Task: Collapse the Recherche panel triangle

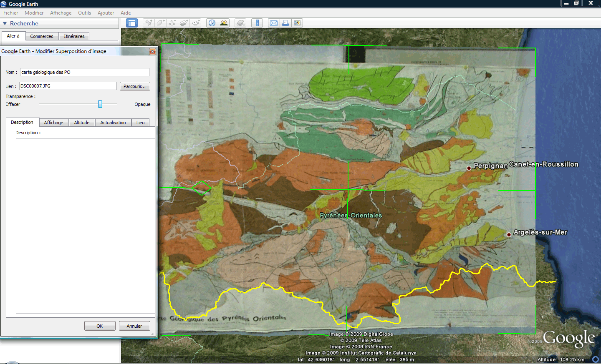Action: coord(5,24)
